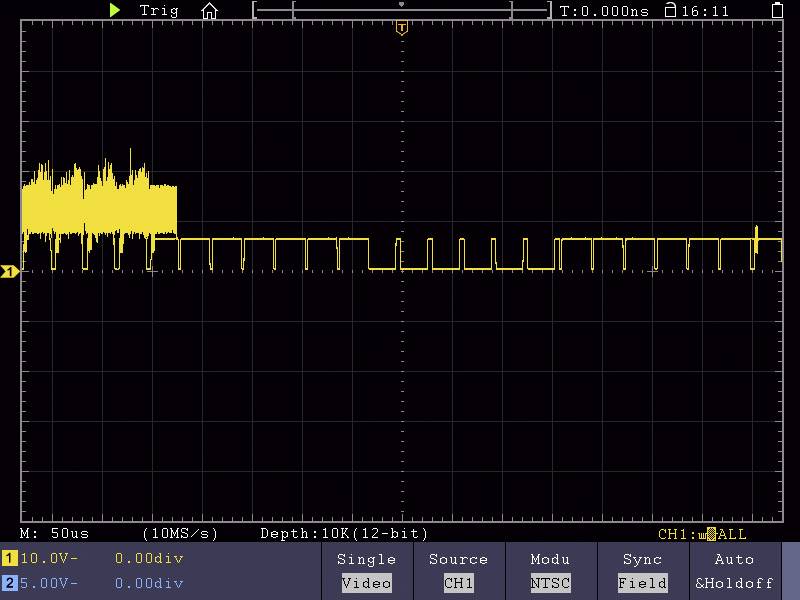Switch Single mode to Video

[366, 583]
